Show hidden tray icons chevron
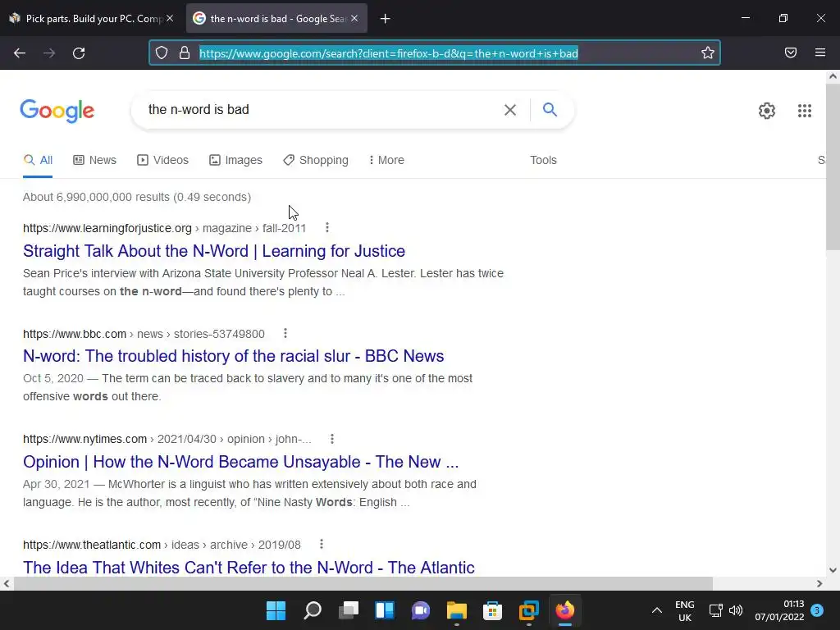Viewport: 840px width, 630px height. click(x=657, y=610)
